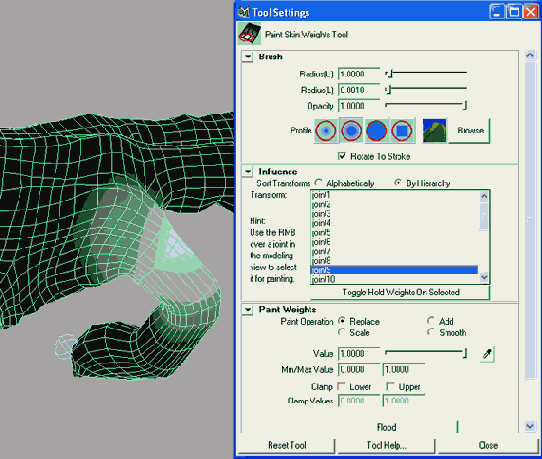Choose Alphabetically sort transforms option
The width and height of the screenshot is (542, 459).
318,182
